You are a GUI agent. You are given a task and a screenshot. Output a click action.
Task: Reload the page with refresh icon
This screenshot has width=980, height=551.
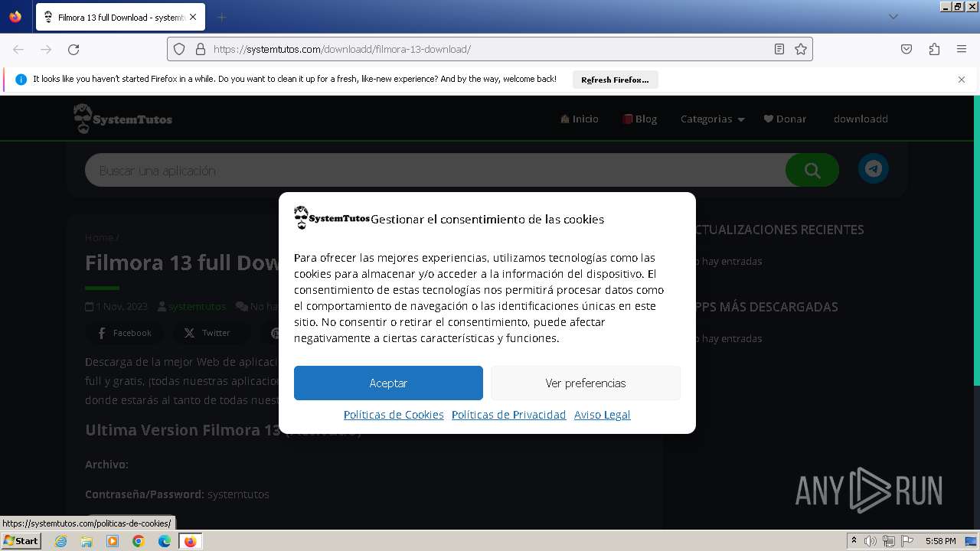click(73, 49)
